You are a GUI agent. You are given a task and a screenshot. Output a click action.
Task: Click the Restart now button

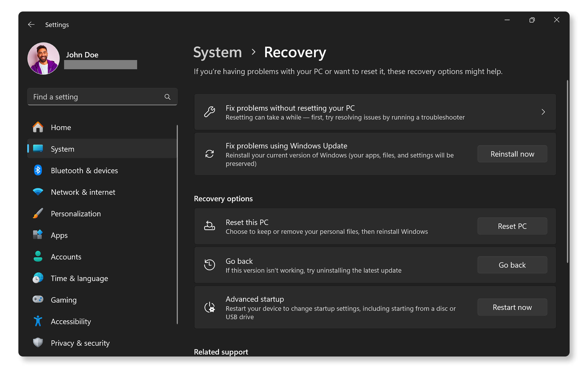pyautogui.click(x=512, y=307)
